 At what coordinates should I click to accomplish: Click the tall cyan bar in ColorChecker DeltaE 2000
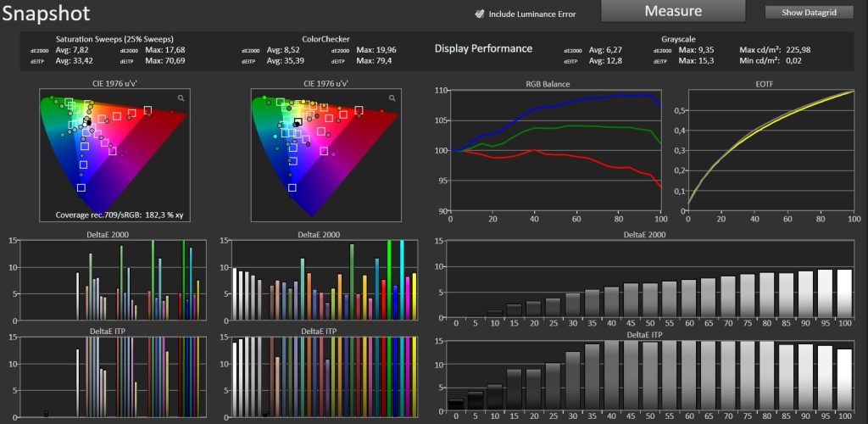tap(402, 280)
